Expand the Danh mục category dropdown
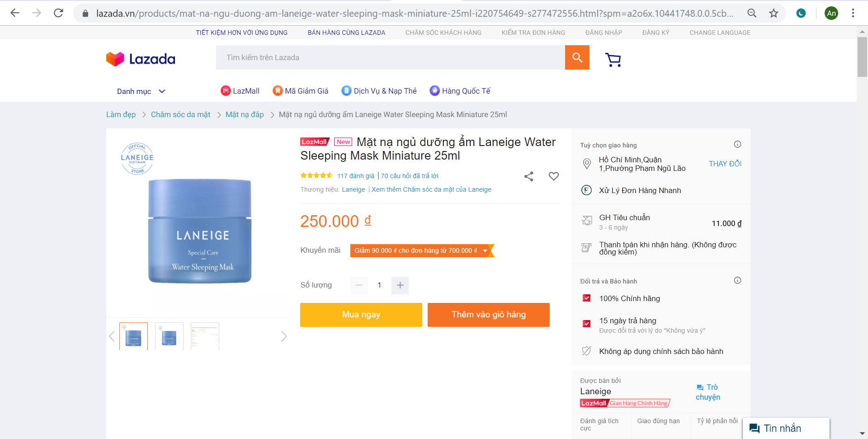Screen dimensions: 868x439 coord(141,91)
